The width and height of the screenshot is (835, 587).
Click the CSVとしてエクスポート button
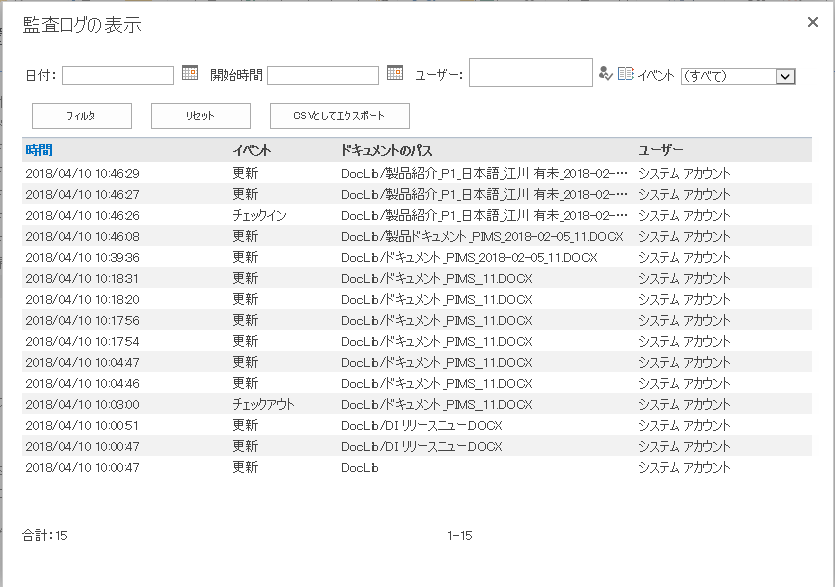[340, 116]
